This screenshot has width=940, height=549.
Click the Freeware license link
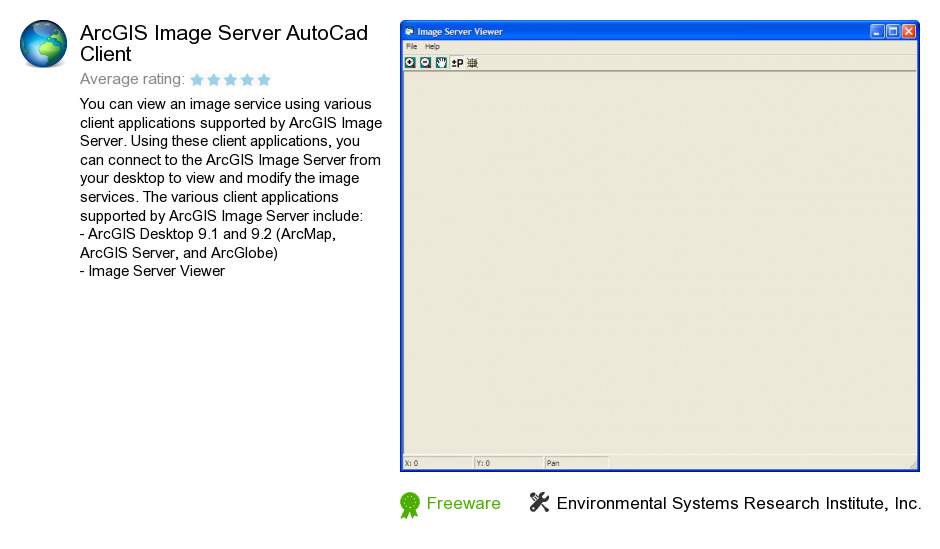463,503
